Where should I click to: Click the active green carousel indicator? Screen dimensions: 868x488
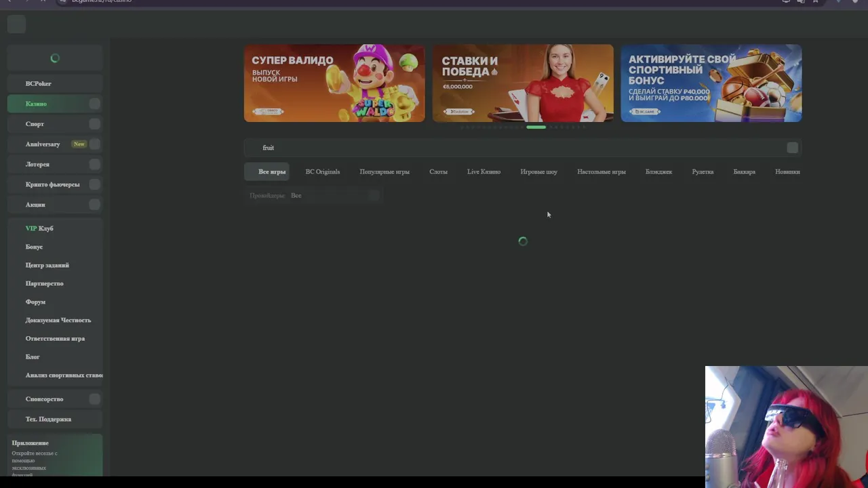coord(536,127)
